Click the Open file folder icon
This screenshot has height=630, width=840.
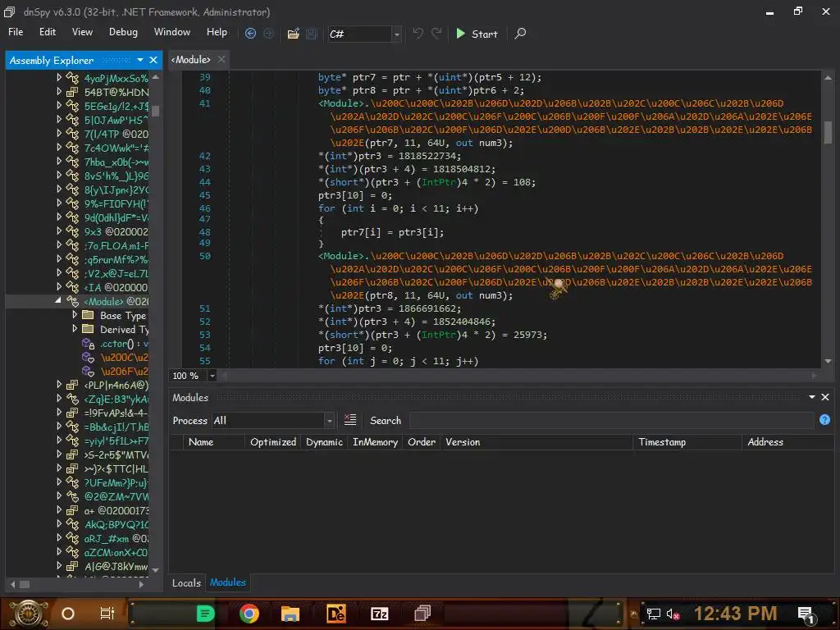(293, 34)
